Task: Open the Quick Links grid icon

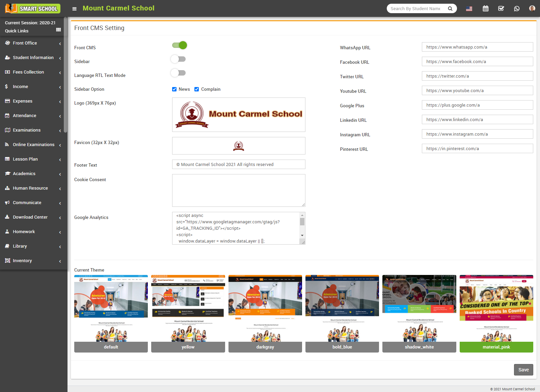Action: click(58, 30)
